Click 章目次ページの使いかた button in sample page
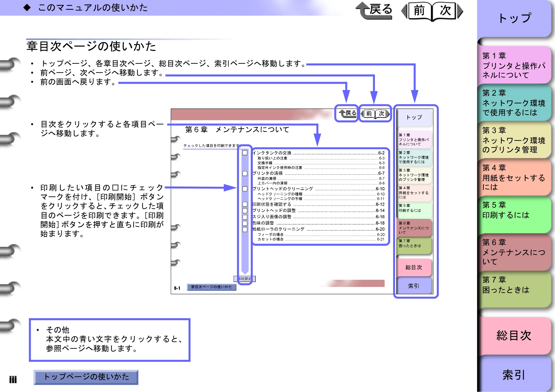Viewport: 555px width, 392px height. click(x=211, y=287)
